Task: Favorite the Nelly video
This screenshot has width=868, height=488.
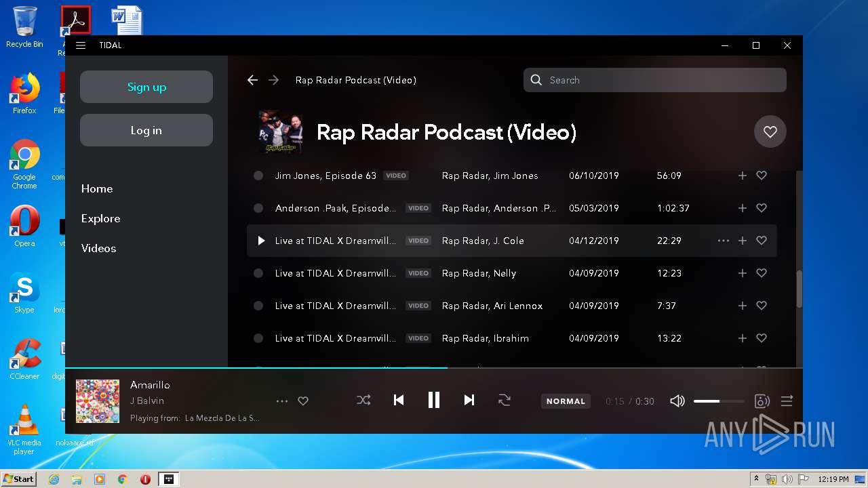Action: point(762,273)
